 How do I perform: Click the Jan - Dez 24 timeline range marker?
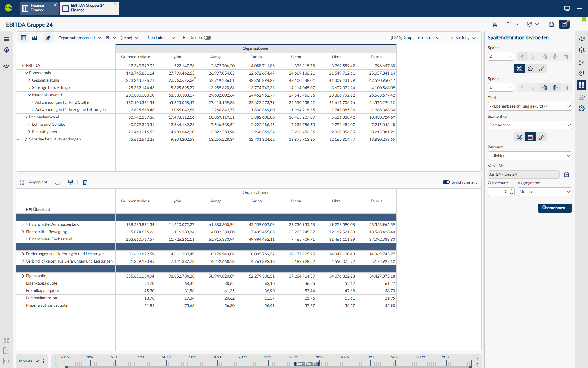coord(307,364)
